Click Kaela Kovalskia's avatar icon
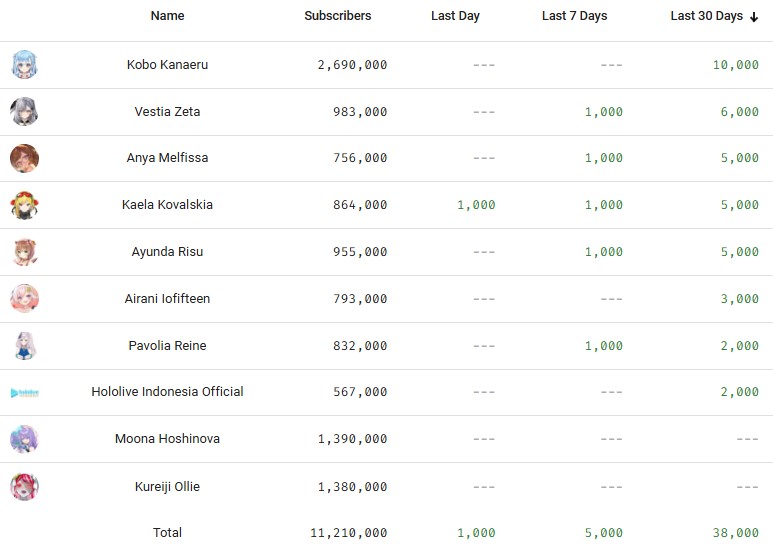 (24, 205)
